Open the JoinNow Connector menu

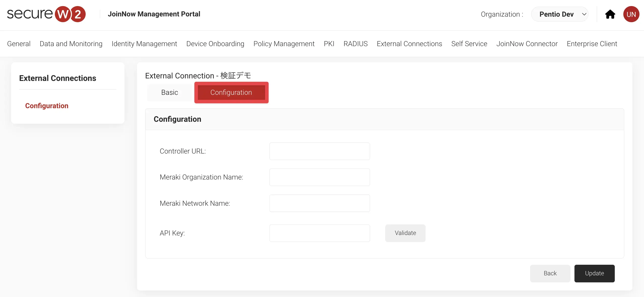[x=527, y=44]
